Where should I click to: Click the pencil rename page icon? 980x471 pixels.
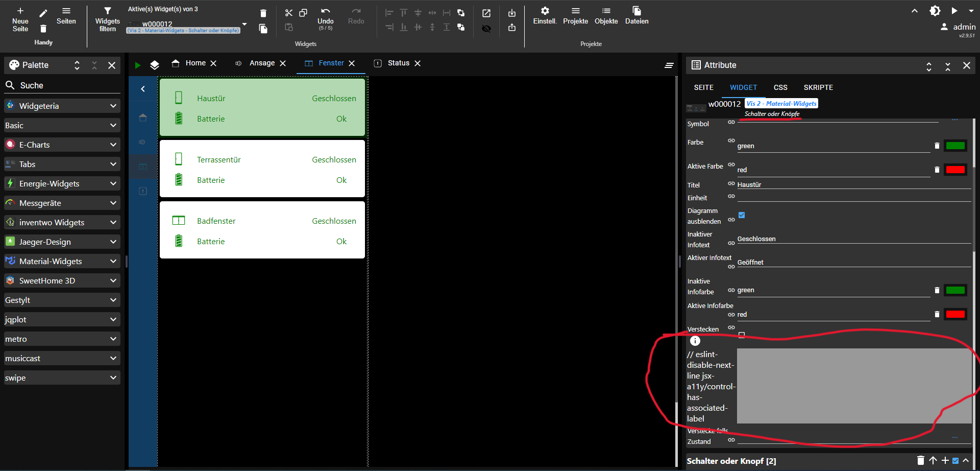[x=43, y=13]
